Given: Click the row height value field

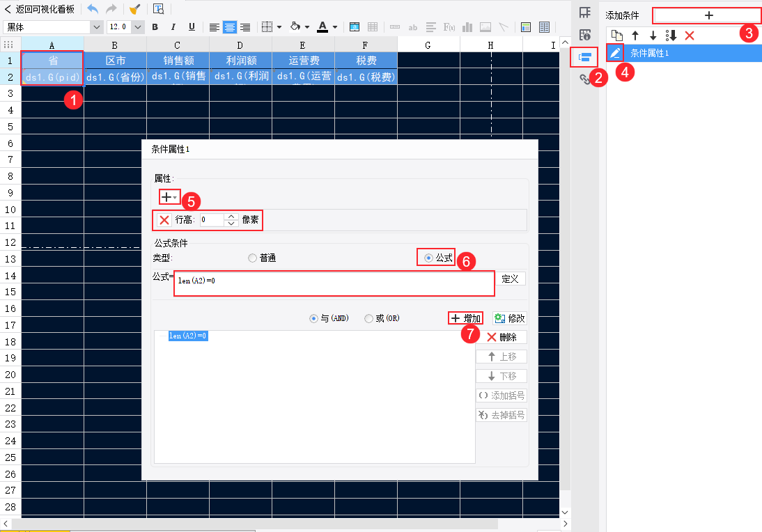Looking at the screenshot, I should (212, 220).
